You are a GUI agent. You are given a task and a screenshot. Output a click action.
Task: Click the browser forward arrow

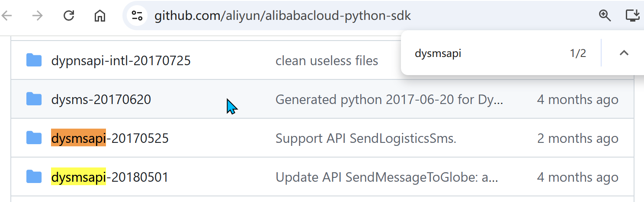pos(38,16)
